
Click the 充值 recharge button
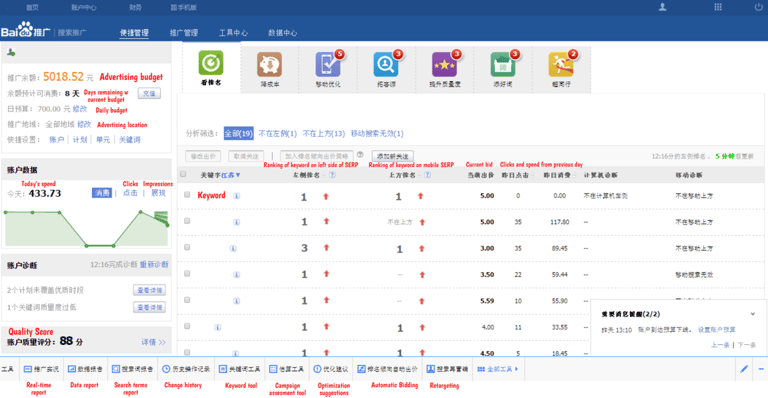coord(149,93)
